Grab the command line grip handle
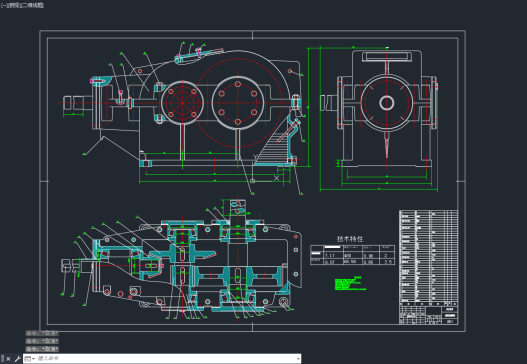 click(x=3, y=359)
